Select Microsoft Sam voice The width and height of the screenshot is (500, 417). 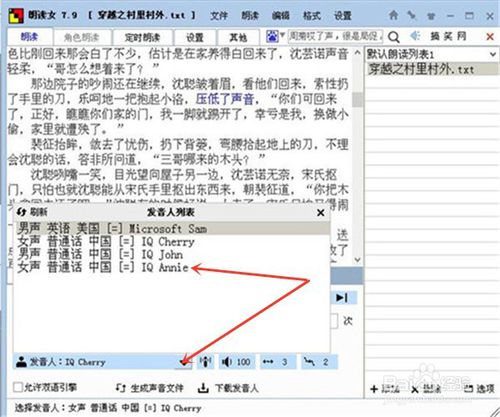tap(172, 228)
